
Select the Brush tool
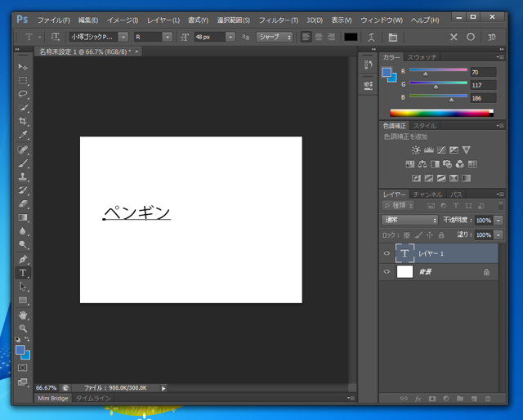(x=23, y=163)
